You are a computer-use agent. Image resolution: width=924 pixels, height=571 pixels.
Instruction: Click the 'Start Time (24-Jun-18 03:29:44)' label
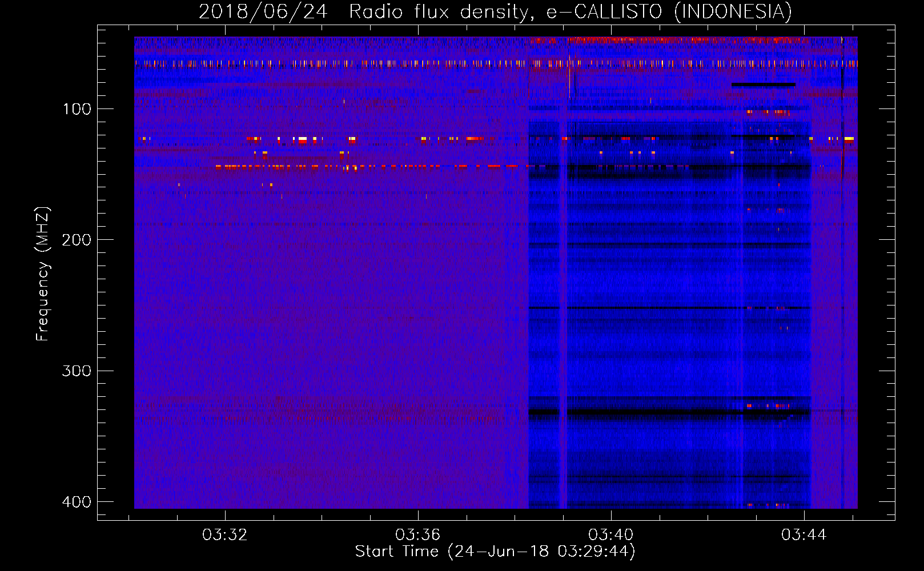click(x=495, y=552)
